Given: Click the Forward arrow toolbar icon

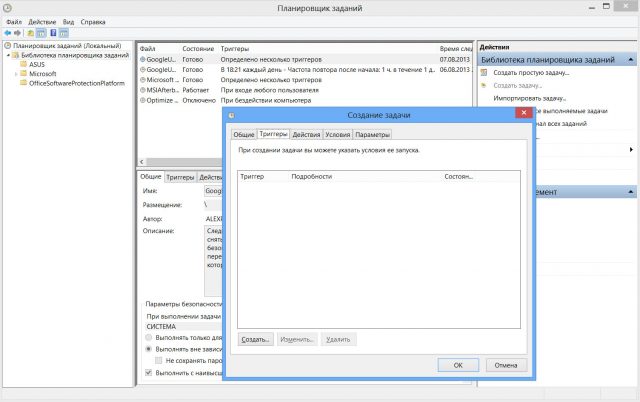Looking at the screenshot, I should point(19,32).
